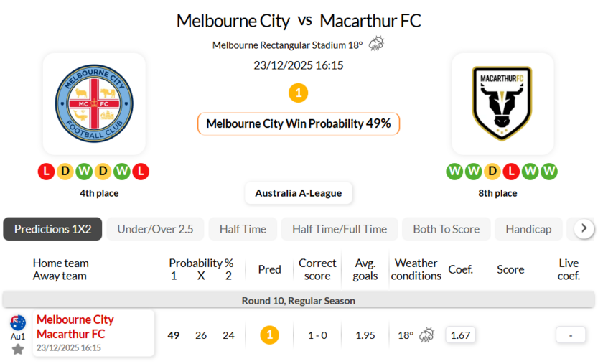
Task: Open the Handicap tab
Action: tap(528, 229)
